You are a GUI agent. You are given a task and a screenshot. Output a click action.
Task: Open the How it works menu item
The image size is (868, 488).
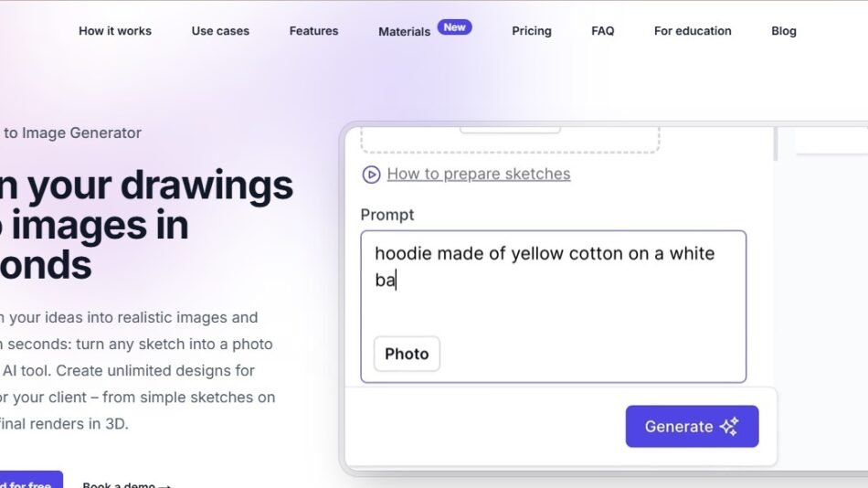[x=115, y=31]
